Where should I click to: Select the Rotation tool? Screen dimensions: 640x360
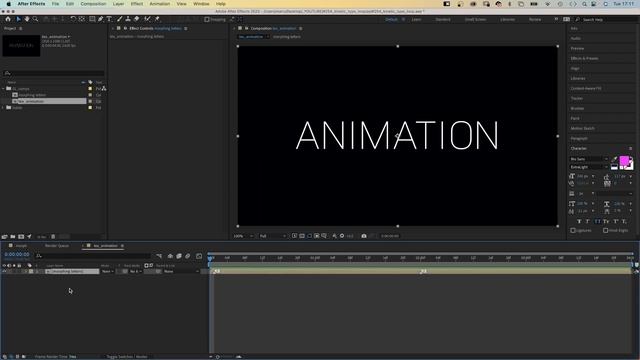[73, 19]
